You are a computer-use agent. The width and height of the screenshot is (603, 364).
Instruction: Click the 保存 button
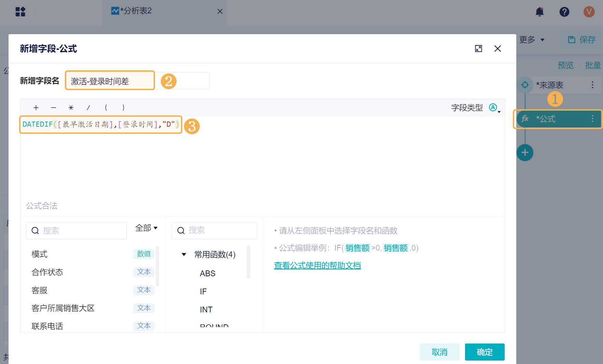coord(582,40)
